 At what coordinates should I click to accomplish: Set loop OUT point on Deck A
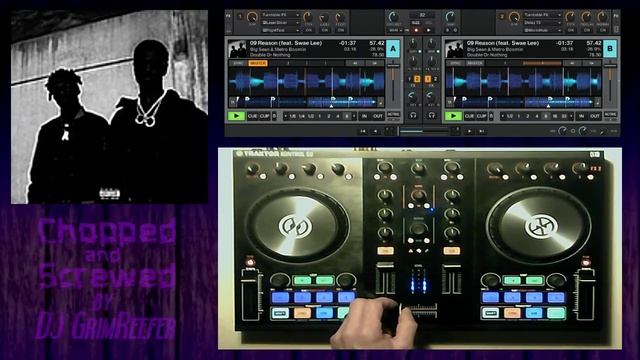pos(378,116)
